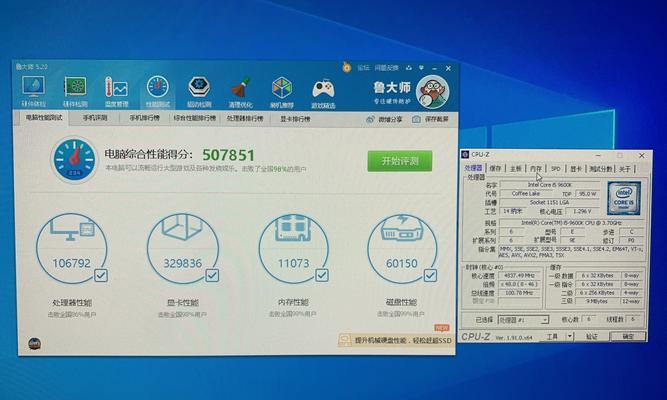This screenshot has width=667, height=400.
Task: Open the game controller icon
Action: [323, 89]
